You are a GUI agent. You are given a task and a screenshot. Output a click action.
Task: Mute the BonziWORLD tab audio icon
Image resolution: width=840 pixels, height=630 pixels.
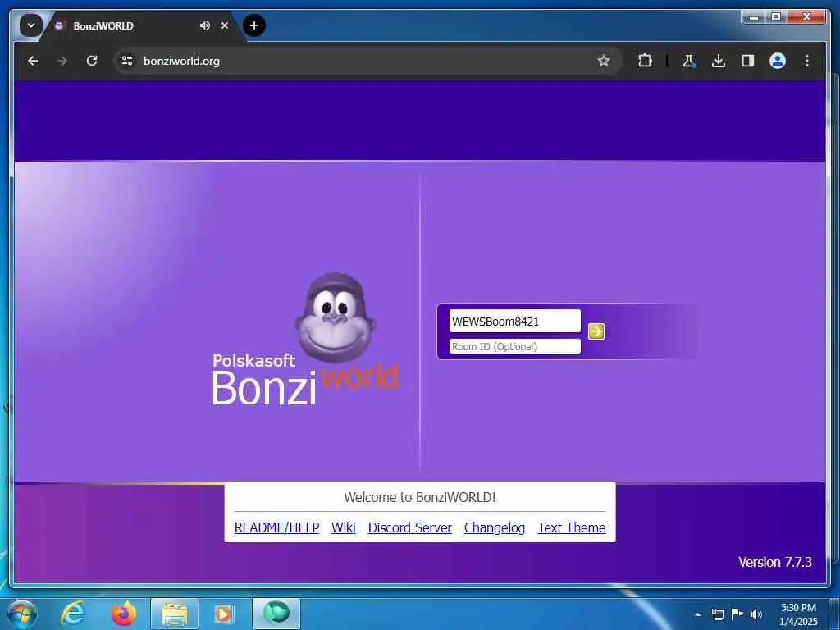click(x=204, y=25)
